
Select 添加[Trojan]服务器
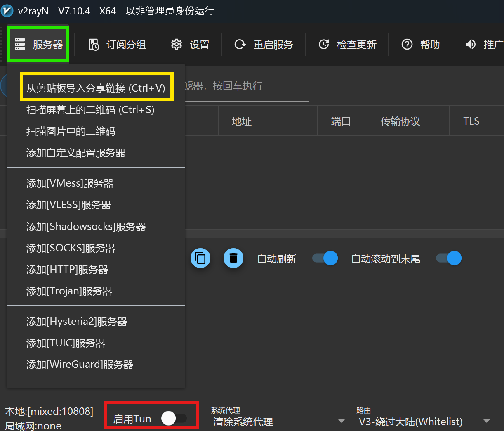click(x=96, y=291)
